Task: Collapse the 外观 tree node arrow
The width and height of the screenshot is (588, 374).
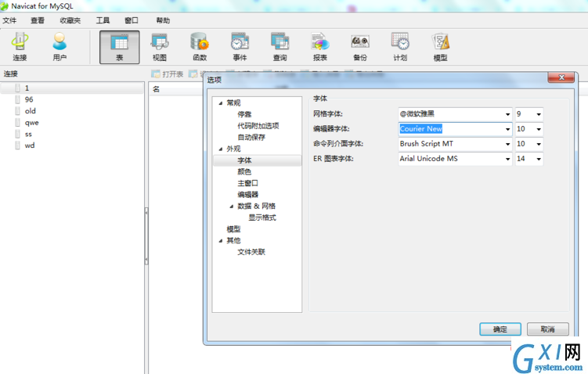Action: [221, 149]
